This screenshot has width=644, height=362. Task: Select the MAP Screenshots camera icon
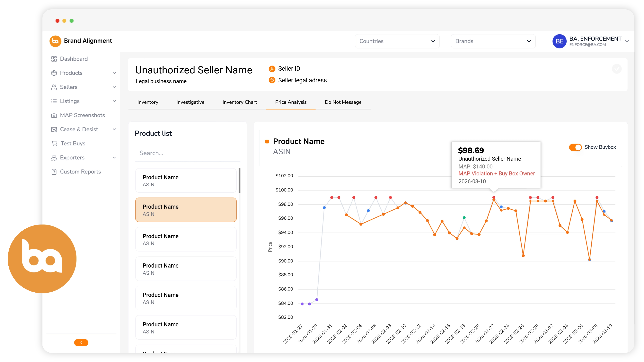pyautogui.click(x=54, y=115)
